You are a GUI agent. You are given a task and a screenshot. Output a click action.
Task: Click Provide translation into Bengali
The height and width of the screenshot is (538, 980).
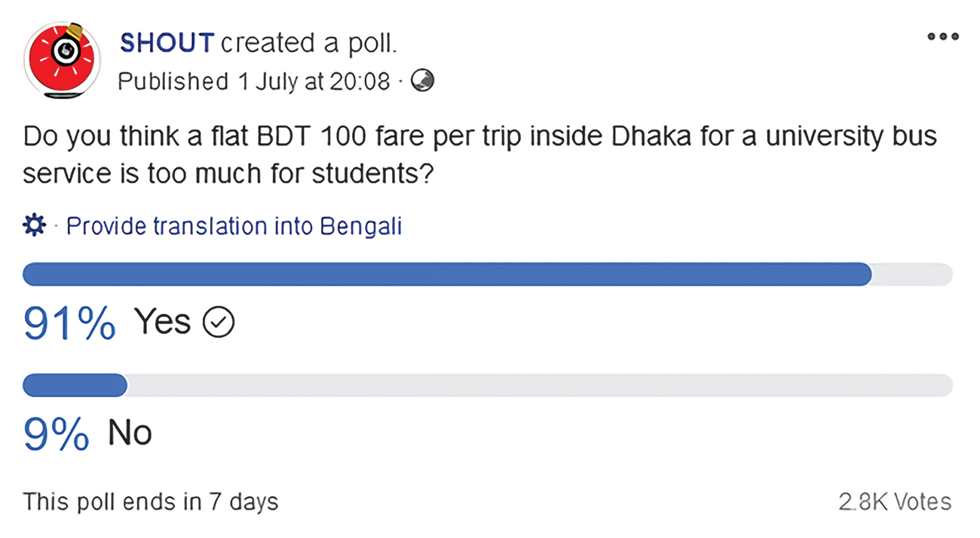click(x=234, y=226)
